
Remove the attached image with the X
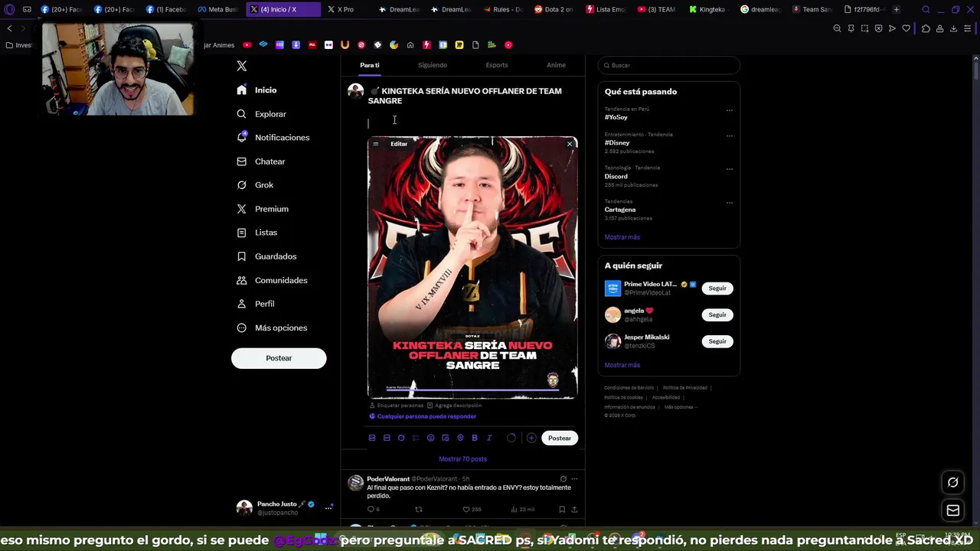pyautogui.click(x=570, y=144)
